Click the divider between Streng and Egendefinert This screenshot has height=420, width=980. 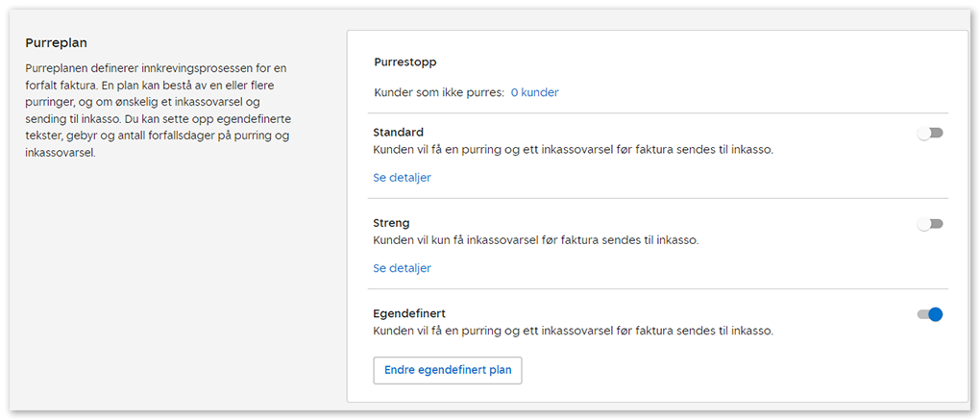tap(657, 289)
